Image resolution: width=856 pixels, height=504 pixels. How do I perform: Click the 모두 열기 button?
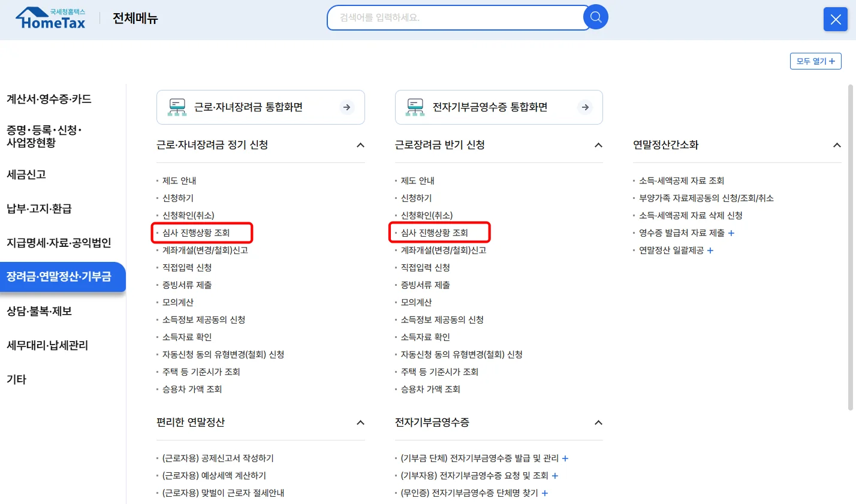point(815,61)
